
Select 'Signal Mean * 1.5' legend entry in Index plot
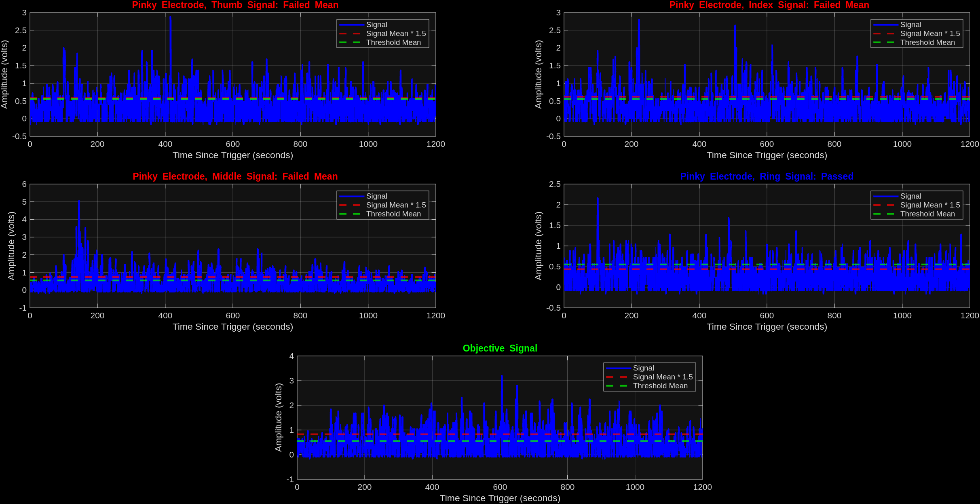coord(929,34)
